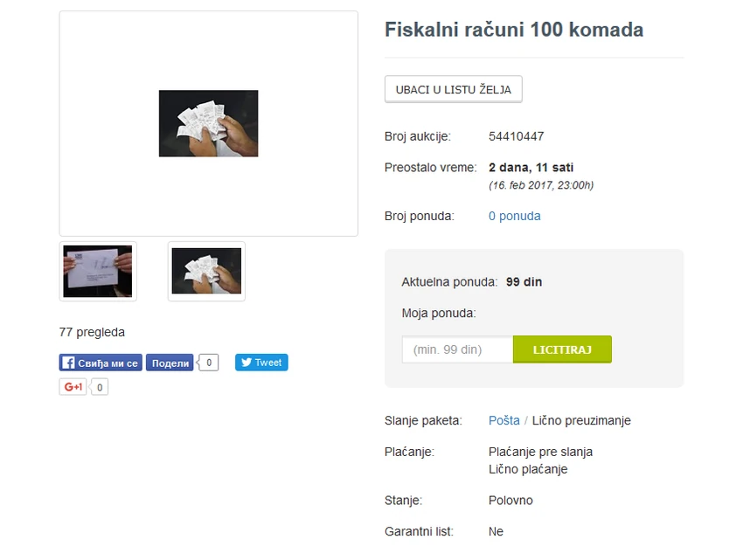Image resolution: width=743 pixels, height=560 pixels.
Task: Click the Lično preuzimanje option
Action: (580, 420)
